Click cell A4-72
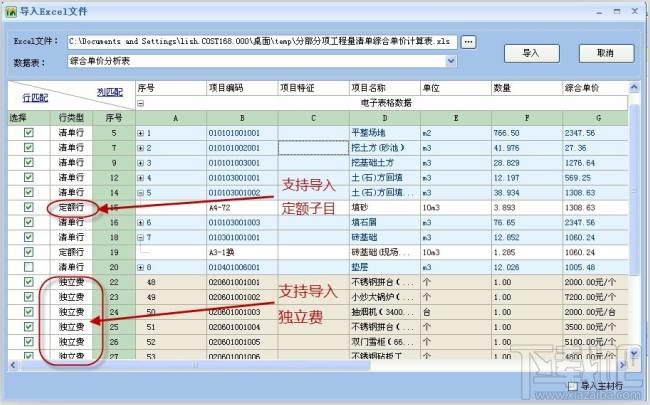Screen dimensions: 650x405 tap(242, 208)
